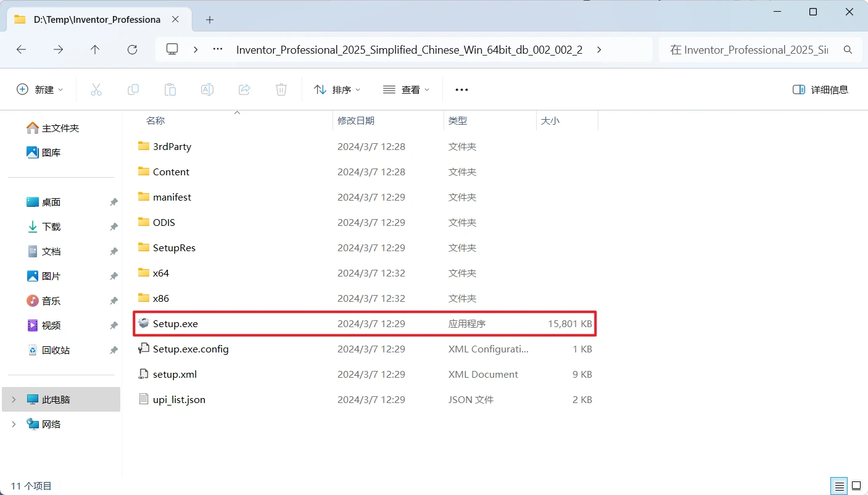Screen dimensions: 868x495
Task: Click the search box for this folder
Action: click(x=760, y=49)
